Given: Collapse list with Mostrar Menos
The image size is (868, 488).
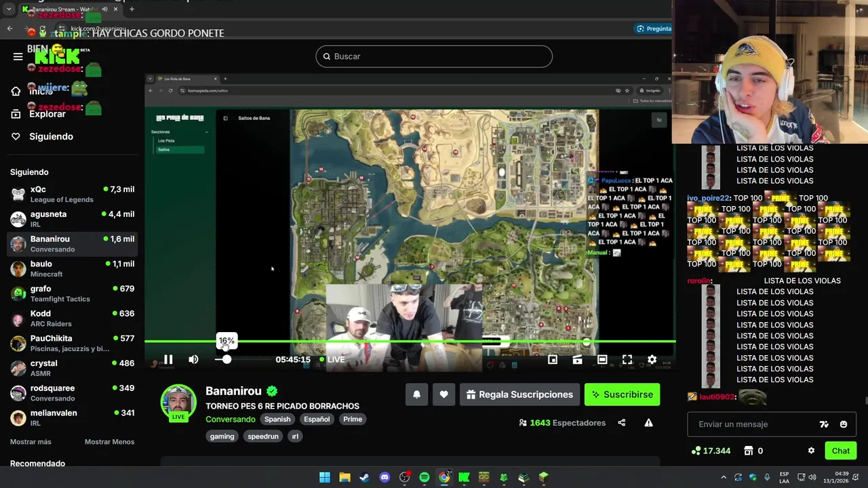Looking at the screenshot, I should pos(109,442).
